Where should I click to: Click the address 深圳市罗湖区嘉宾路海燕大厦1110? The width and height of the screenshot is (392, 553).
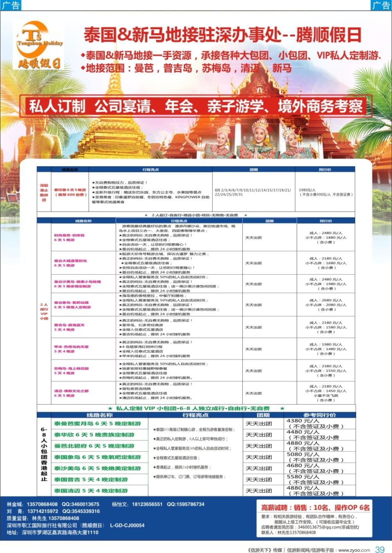coord(53,532)
